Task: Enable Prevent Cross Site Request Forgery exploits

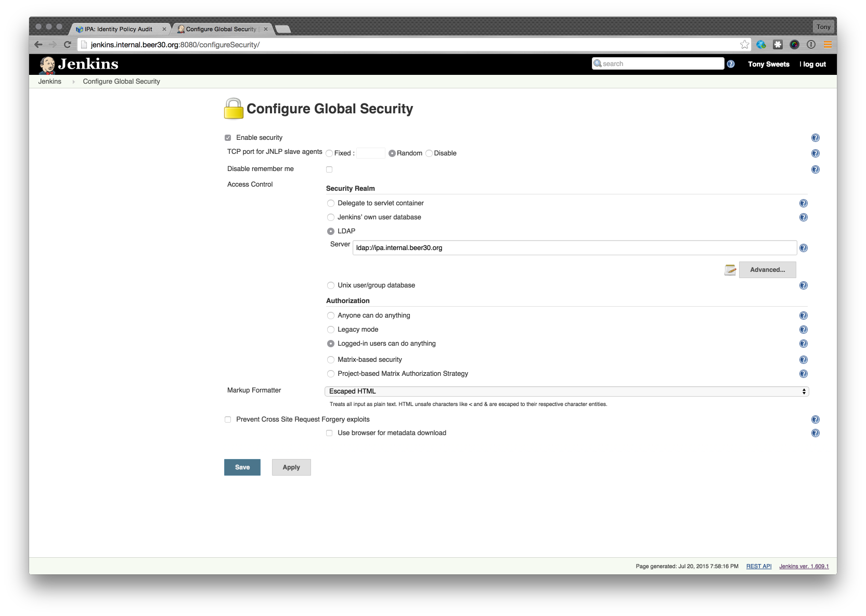Action: 228,420
